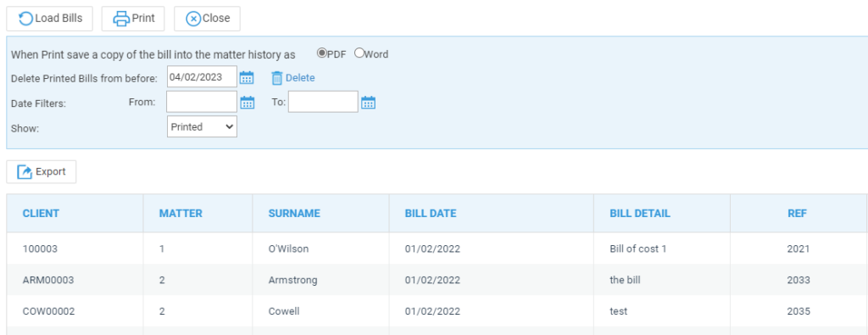The width and height of the screenshot is (868, 335).
Task: Click ref value 2033
Action: pos(798,280)
